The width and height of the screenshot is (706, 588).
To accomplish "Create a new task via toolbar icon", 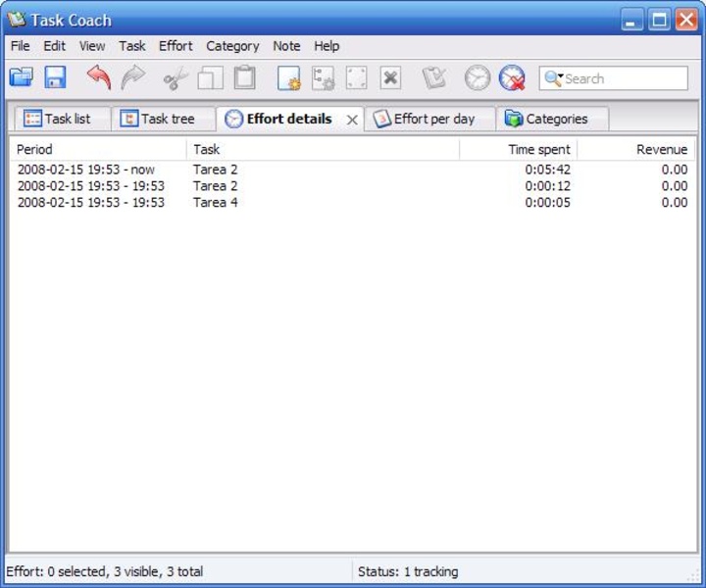I will pyautogui.click(x=288, y=78).
